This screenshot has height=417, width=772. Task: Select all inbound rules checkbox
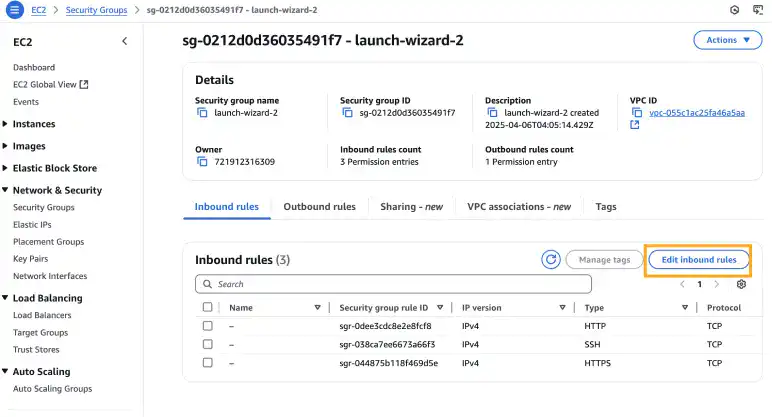tap(208, 307)
